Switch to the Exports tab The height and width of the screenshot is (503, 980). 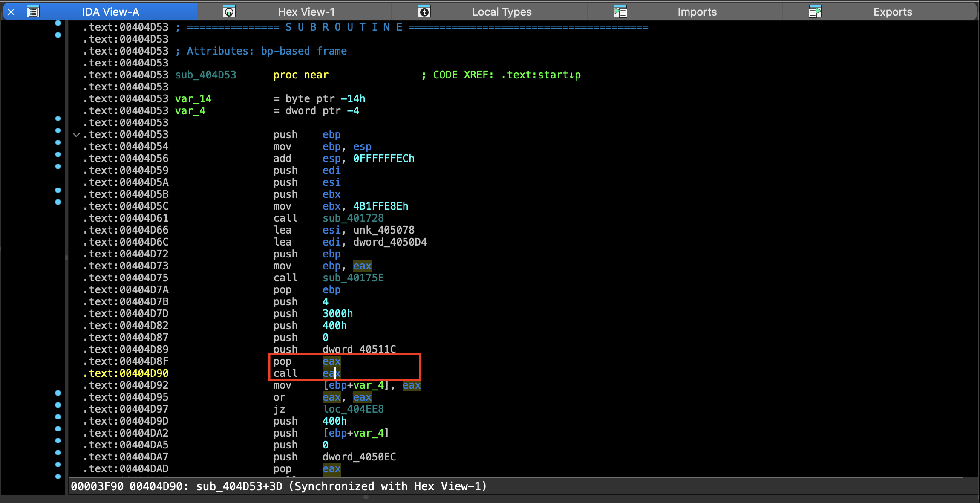[x=893, y=12]
